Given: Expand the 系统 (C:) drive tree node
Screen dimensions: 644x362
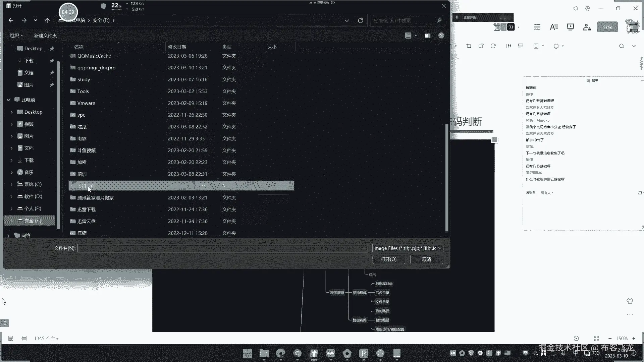Looking at the screenshot, I should [11, 184].
